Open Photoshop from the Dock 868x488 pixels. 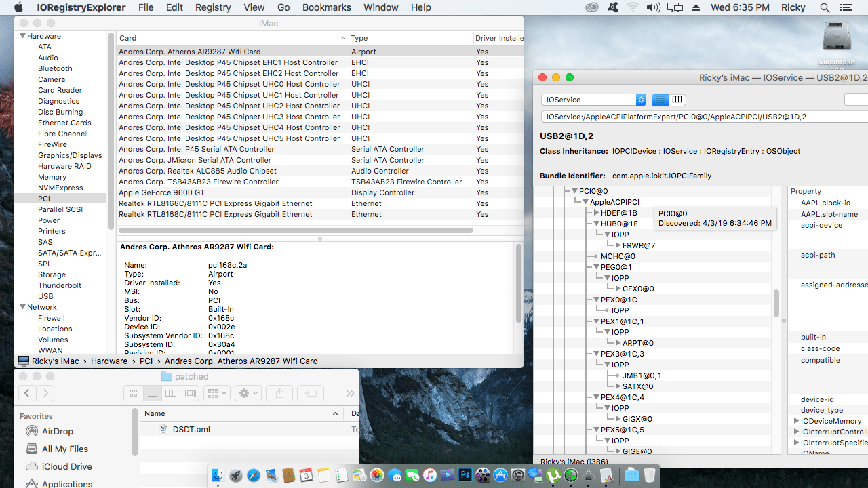[465, 475]
